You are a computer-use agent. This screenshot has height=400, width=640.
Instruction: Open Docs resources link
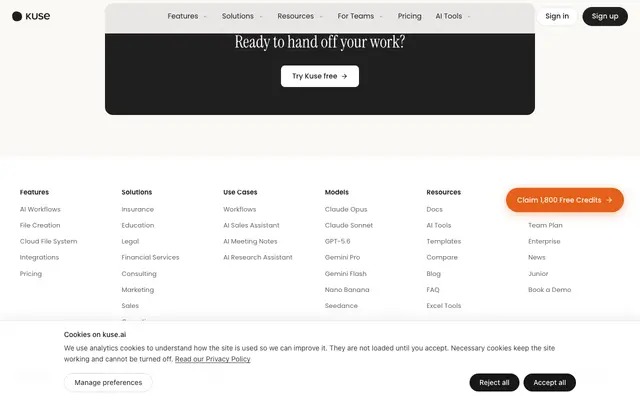434,209
